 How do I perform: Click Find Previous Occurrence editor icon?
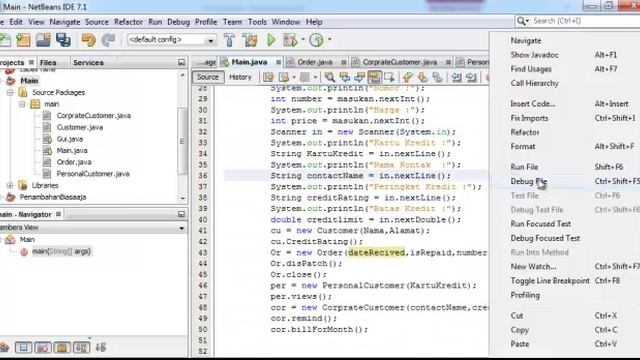coord(344,77)
